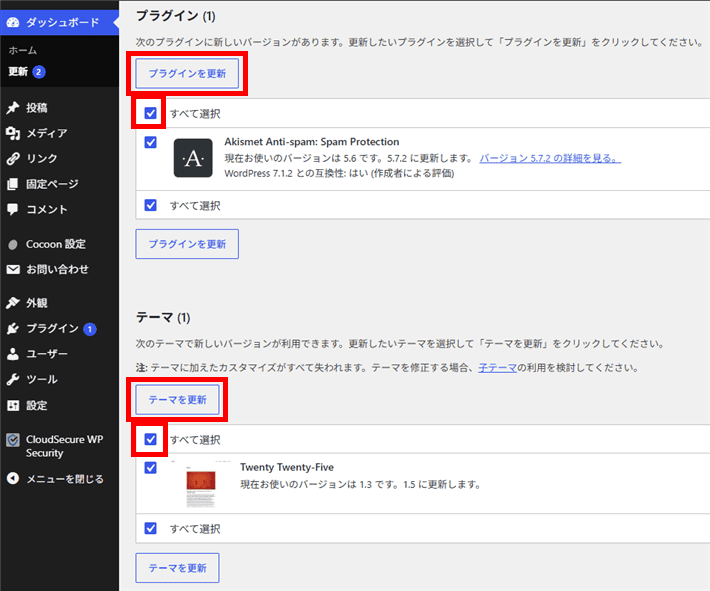Click the CloudSecure WP shield icon
Viewport: 710px width, 591px height.
[13, 440]
